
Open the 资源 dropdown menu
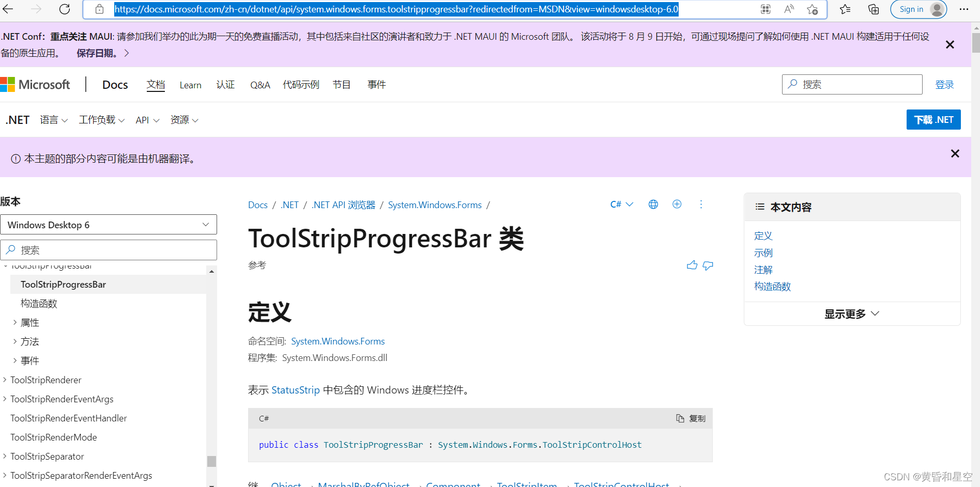[x=185, y=120]
